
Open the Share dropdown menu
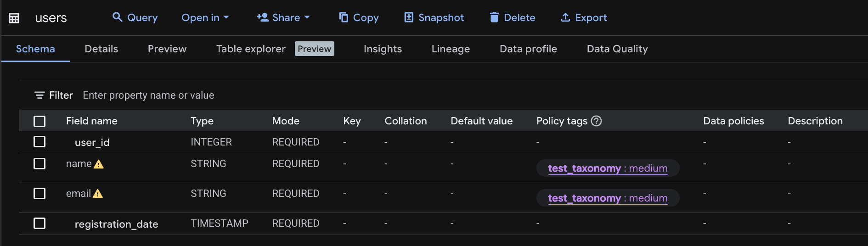pyautogui.click(x=283, y=17)
